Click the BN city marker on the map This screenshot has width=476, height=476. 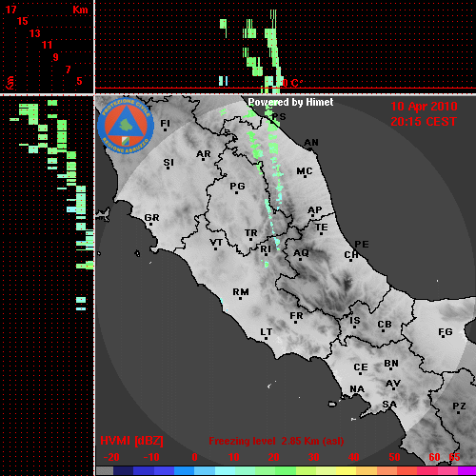pos(391,369)
